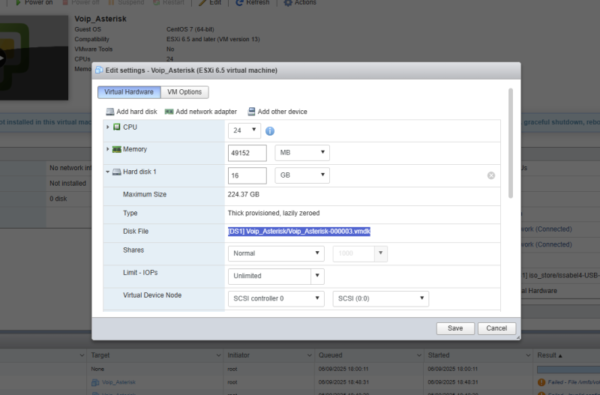Expand the Memory settings row
The width and height of the screenshot is (600, 395).
pyautogui.click(x=108, y=149)
